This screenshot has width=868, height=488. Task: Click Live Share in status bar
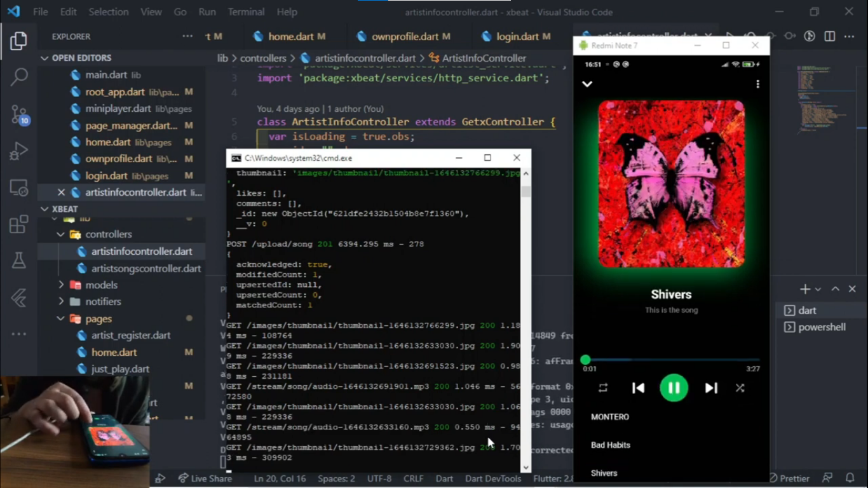[x=205, y=478]
